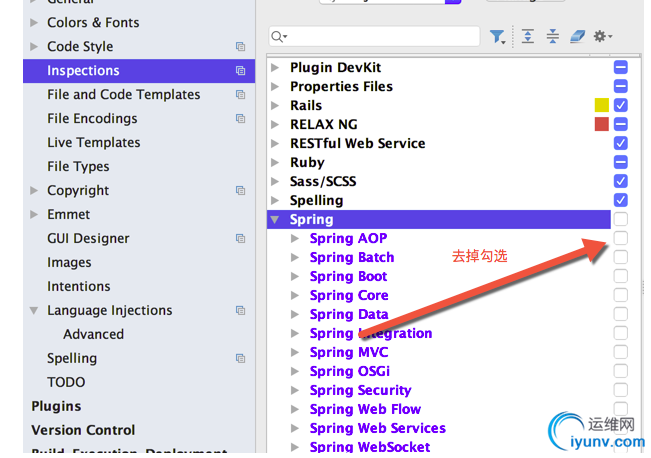This screenshot has width=651, height=458.
Task: Enable the Spring Boot checkbox
Action: (620, 276)
